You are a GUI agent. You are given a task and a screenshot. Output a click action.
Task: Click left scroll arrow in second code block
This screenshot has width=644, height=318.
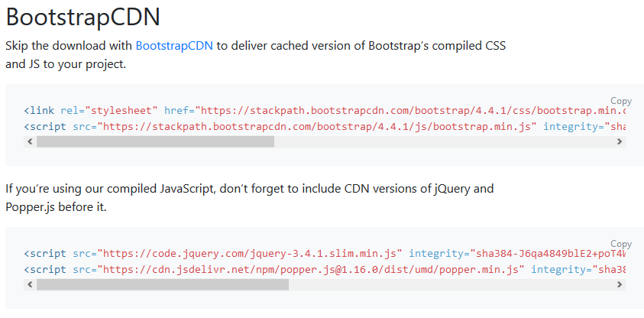tap(30, 284)
